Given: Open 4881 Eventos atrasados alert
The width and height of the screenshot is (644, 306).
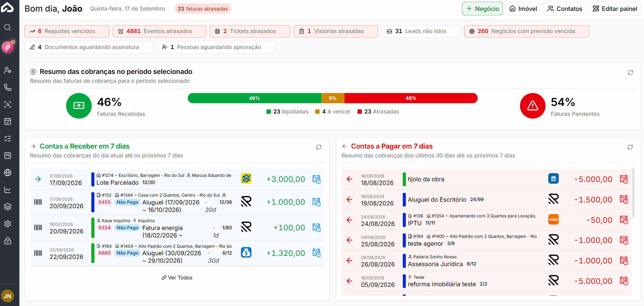Looking at the screenshot, I should (x=159, y=31).
